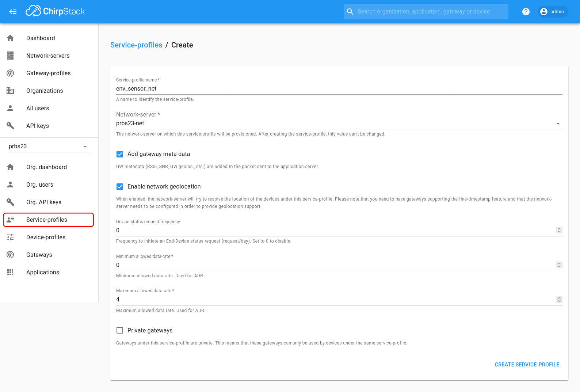Open the Network-server dropdown
The image size is (580, 392).
[x=339, y=123]
